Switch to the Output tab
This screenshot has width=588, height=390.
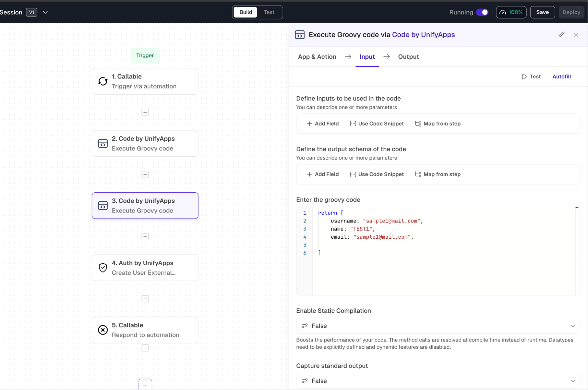tap(408, 57)
